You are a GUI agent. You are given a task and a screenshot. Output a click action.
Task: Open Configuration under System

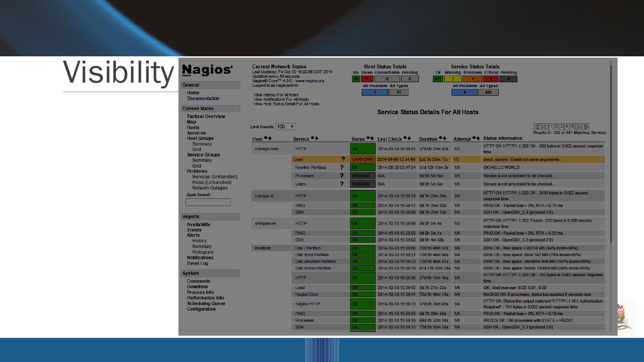click(201, 309)
